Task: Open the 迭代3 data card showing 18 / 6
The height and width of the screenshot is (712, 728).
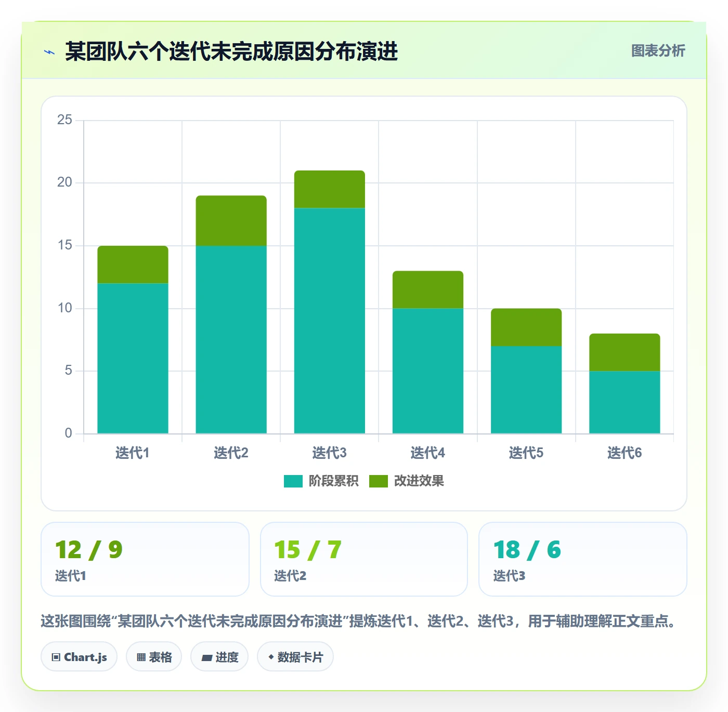Action: click(583, 559)
